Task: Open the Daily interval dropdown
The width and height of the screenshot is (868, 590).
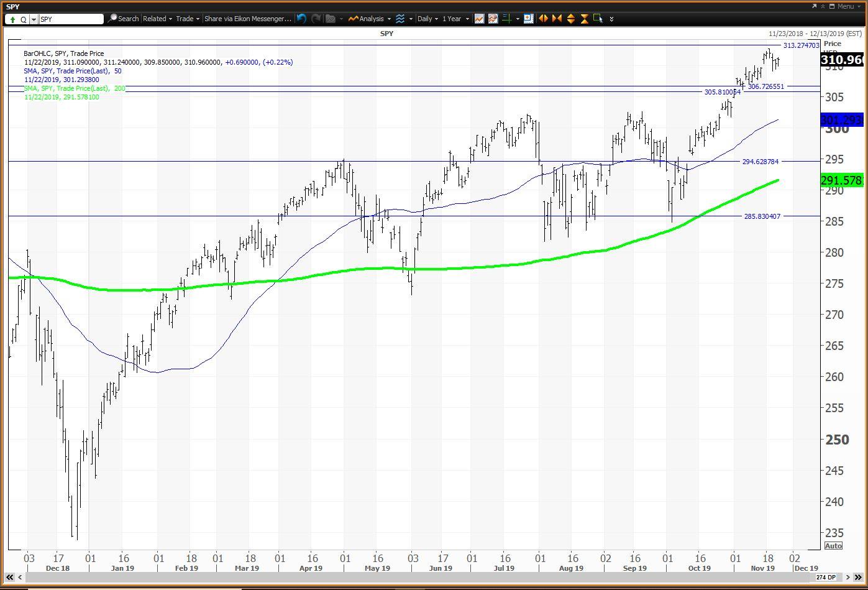Action: click(427, 19)
